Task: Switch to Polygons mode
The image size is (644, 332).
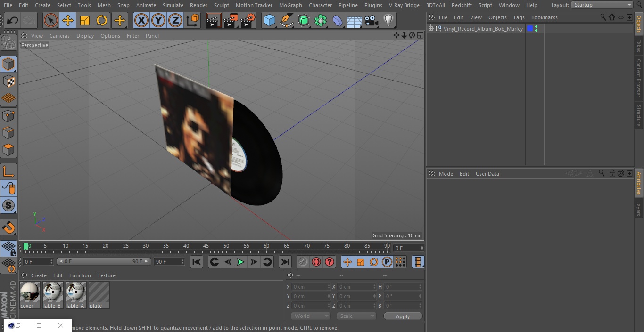Action: click(x=8, y=150)
